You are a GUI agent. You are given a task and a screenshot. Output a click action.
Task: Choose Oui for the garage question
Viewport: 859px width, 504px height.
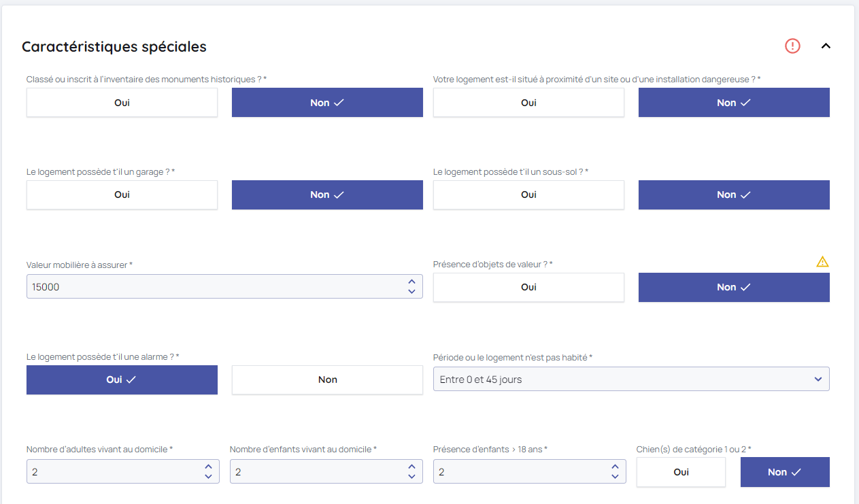[122, 195]
